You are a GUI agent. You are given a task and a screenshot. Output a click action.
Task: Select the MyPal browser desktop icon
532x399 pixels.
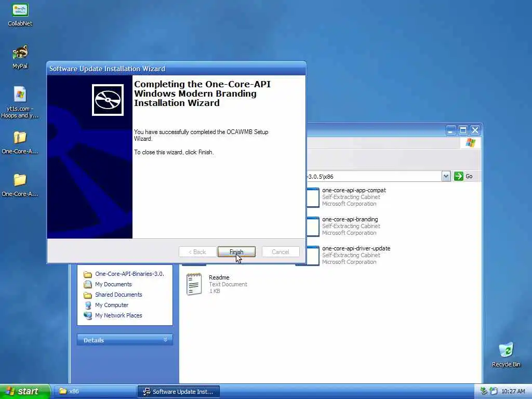click(x=20, y=57)
